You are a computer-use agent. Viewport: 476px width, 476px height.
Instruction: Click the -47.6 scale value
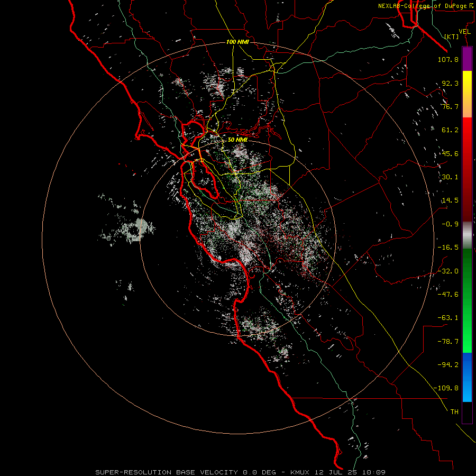coord(448,295)
